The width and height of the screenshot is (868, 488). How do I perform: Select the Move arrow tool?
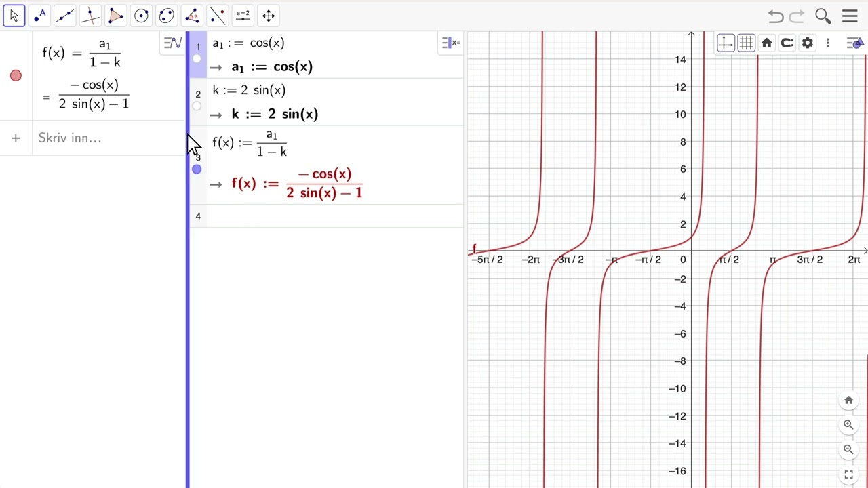pyautogui.click(x=14, y=16)
